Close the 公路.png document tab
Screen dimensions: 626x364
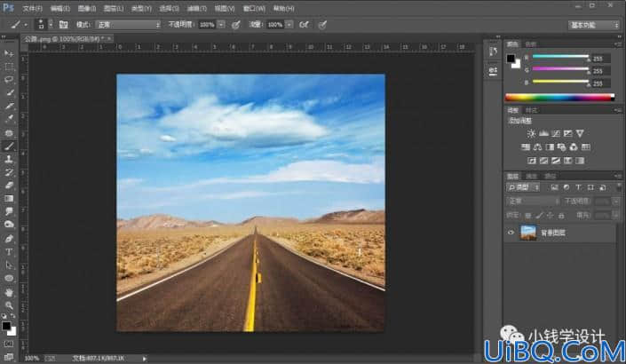[x=109, y=38]
